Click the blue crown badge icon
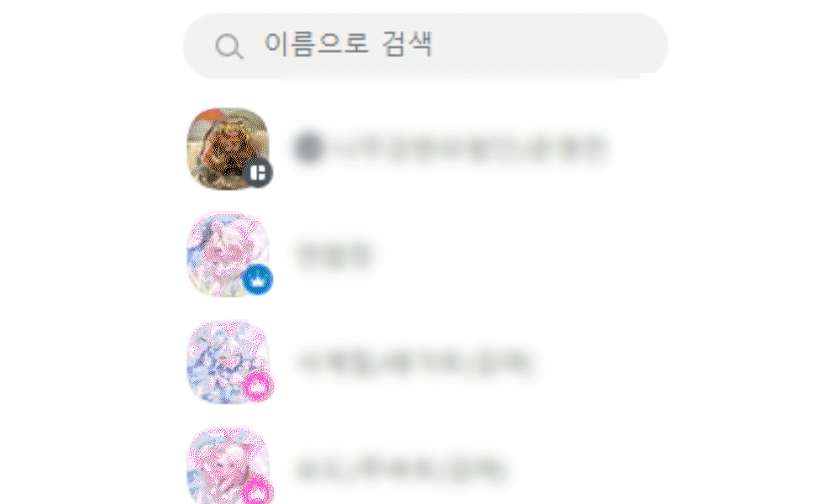 [x=258, y=279]
